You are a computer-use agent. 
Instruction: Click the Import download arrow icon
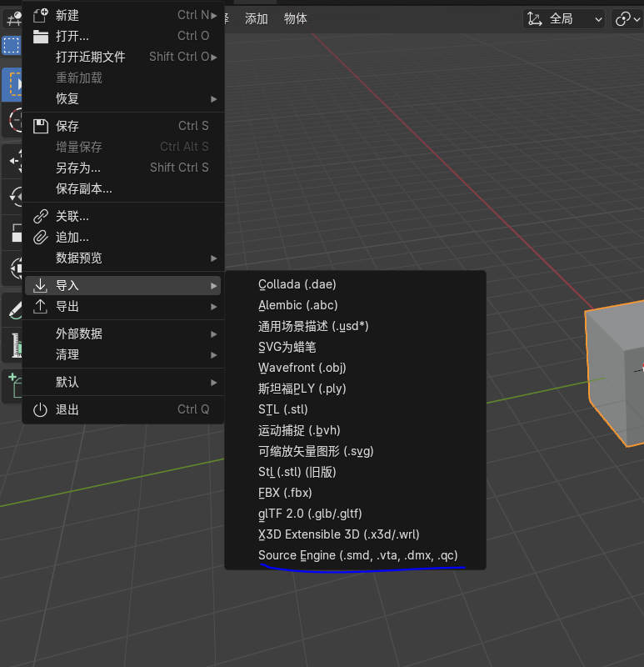point(40,285)
